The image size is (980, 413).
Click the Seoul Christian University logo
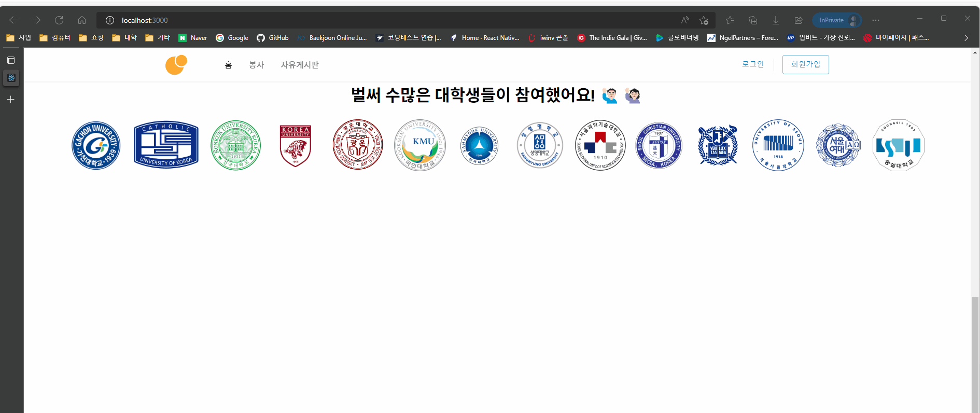coord(659,146)
